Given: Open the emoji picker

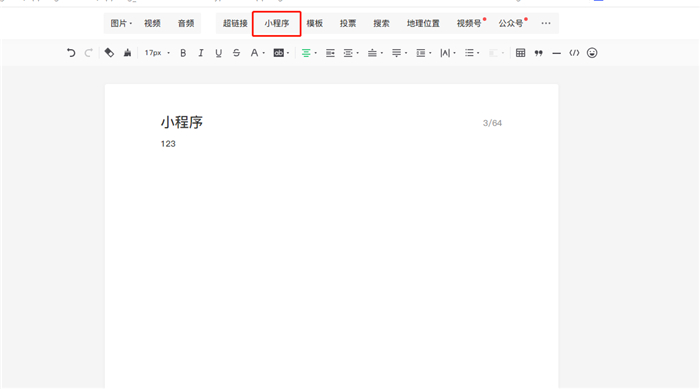Looking at the screenshot, I should [592, 53].
